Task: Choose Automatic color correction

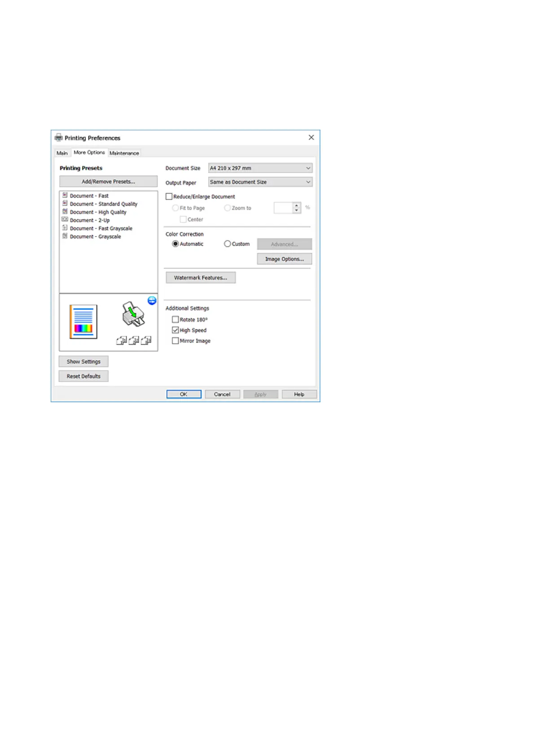Action: coord(175,244)
